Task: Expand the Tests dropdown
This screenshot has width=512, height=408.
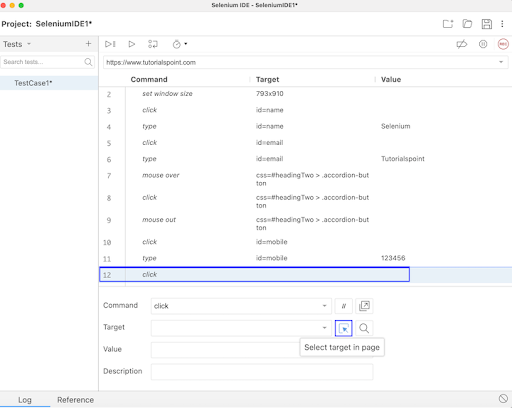Action: (x=29, y=44)
